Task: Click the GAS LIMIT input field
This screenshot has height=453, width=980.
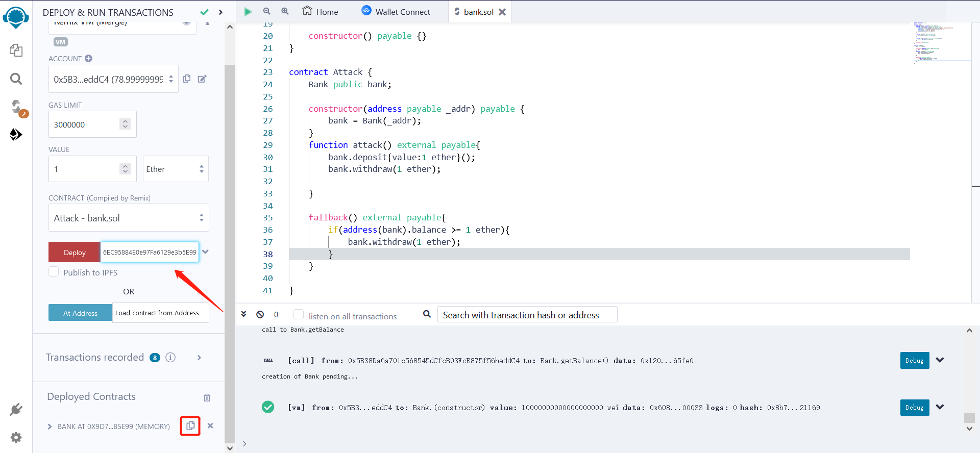Action: [x=92, y=124]
